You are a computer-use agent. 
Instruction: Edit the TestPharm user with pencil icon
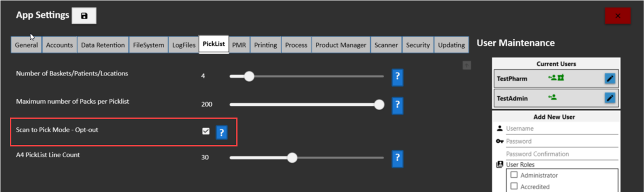point(610,78)
